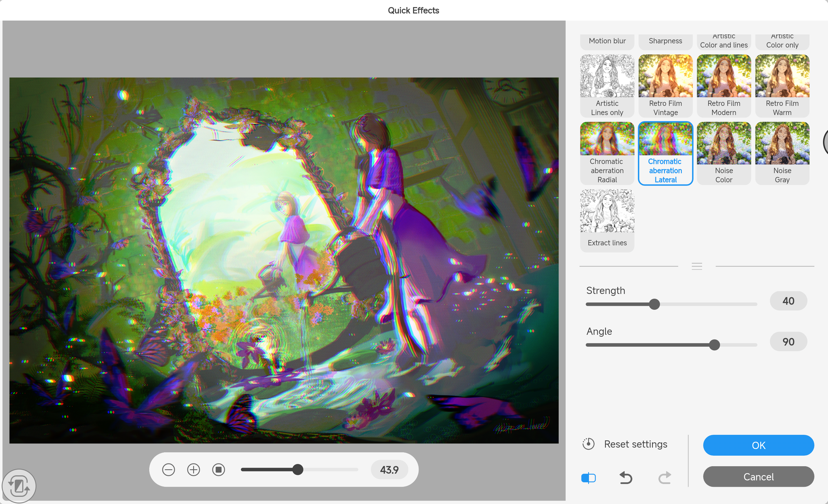Image resolution: width=828 pixels, height=504 pixels.
Task: Choose the Retro Film Vintage effect
Action: pos(665,86)
